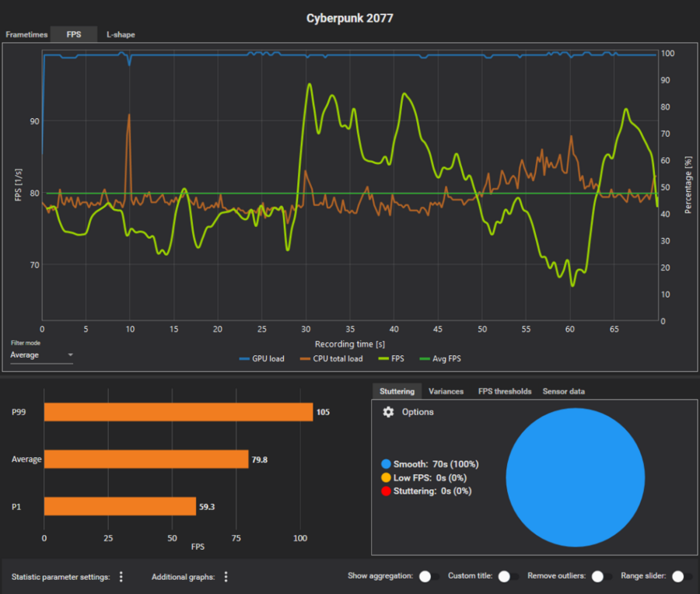This screenshot has height=594, width=700.
Task: Click the red Stuttering legend dot
Action: [386, 491]
